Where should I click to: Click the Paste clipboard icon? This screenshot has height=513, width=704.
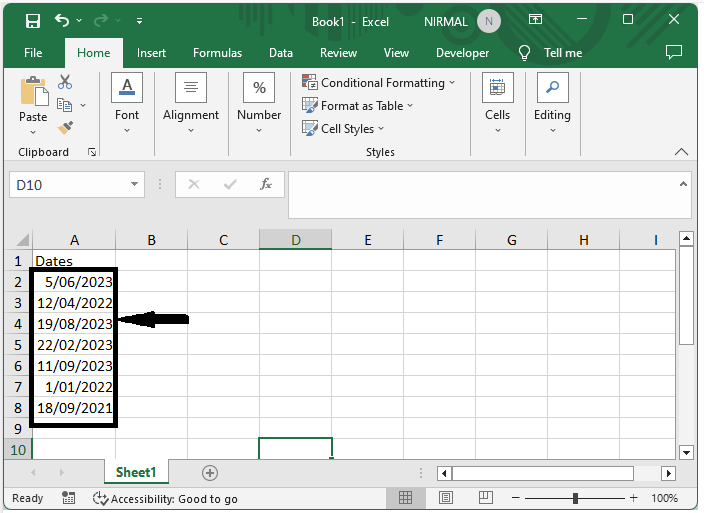click(x=34, y=91)
